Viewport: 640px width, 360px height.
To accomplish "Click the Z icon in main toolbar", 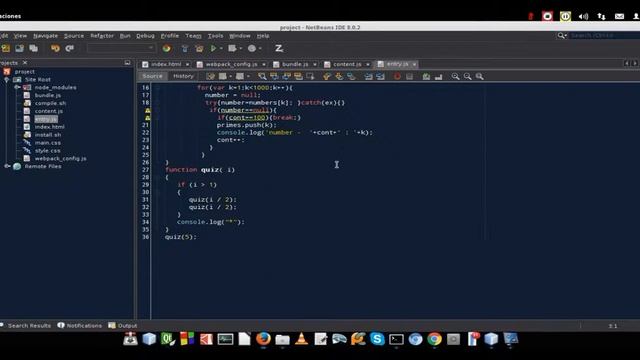I will pos(279,49).
